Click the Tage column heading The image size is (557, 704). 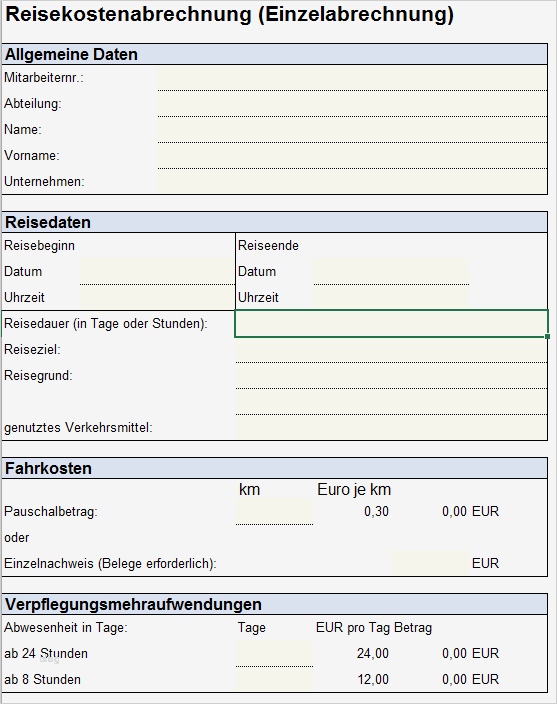[252, 628]
